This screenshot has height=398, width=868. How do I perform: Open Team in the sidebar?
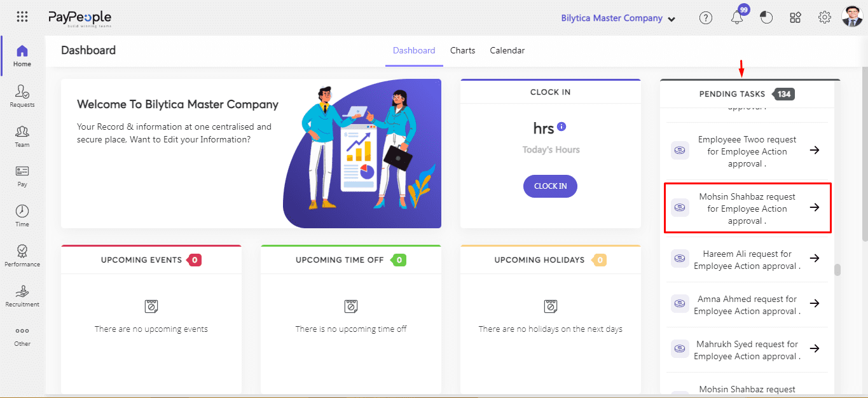pyautogui.click(x=22, y=135)
